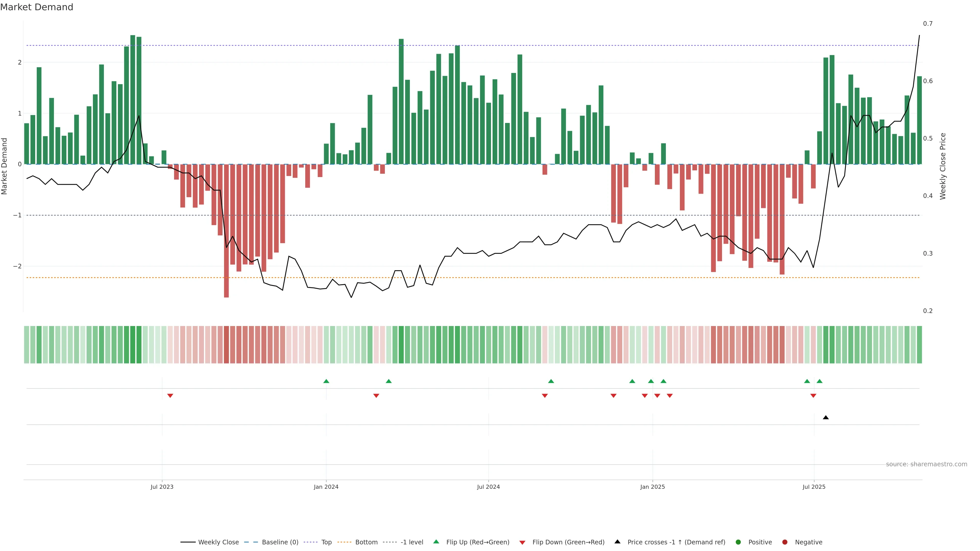Toggle the -1 level legend entry
This screenshot has height=551, width=980.
point(412,542)
